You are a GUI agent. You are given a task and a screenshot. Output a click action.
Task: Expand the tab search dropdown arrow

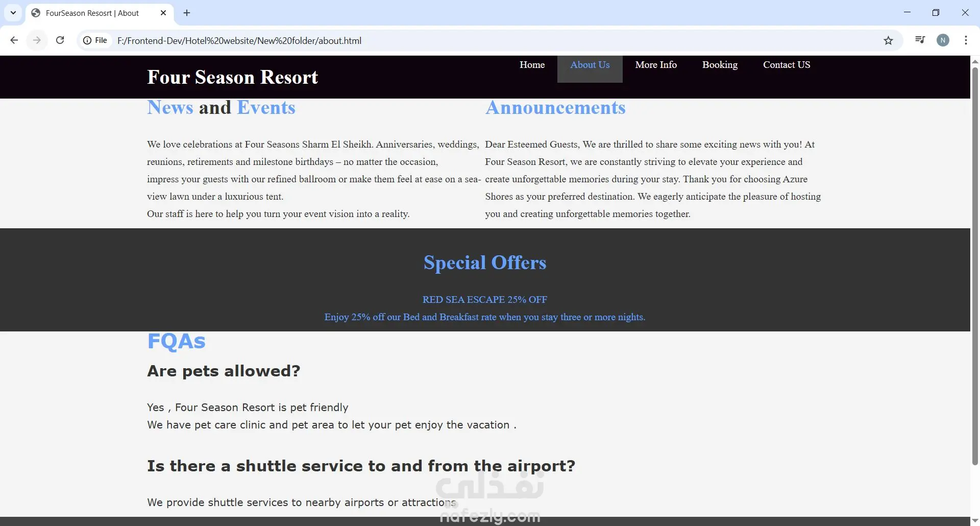[x=13, y=13]
